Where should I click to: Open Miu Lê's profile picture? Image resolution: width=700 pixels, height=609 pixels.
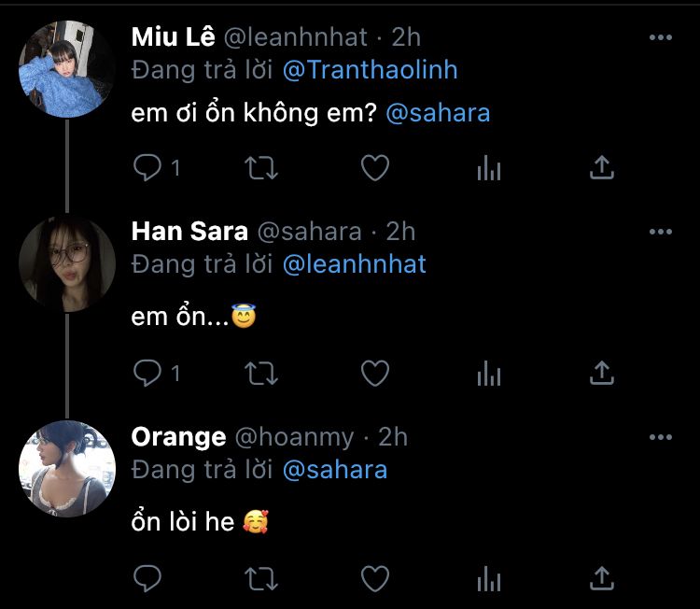(67, 68)
